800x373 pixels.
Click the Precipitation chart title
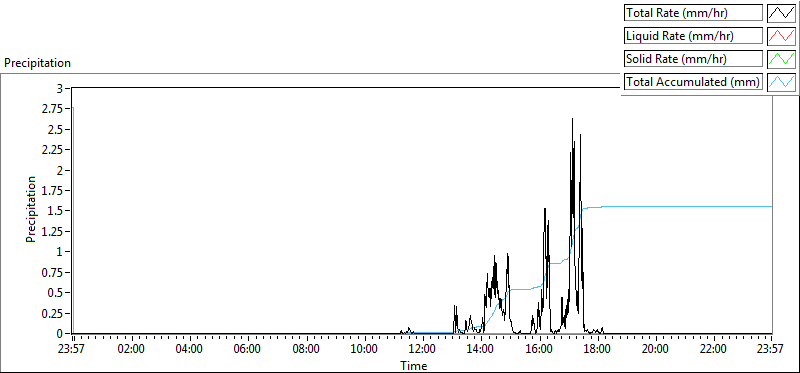pyautogui.click(x=37, y=63)
